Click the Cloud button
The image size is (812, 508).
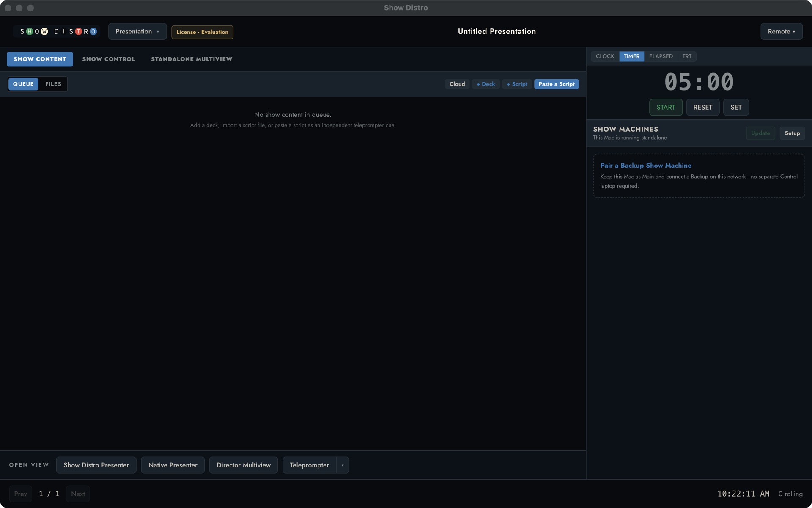click(x=457, y=84)
